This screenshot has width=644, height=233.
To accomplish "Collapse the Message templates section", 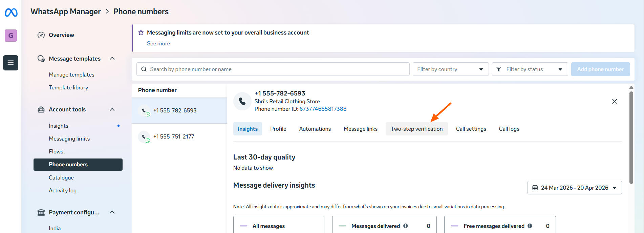I will (112, 59).
